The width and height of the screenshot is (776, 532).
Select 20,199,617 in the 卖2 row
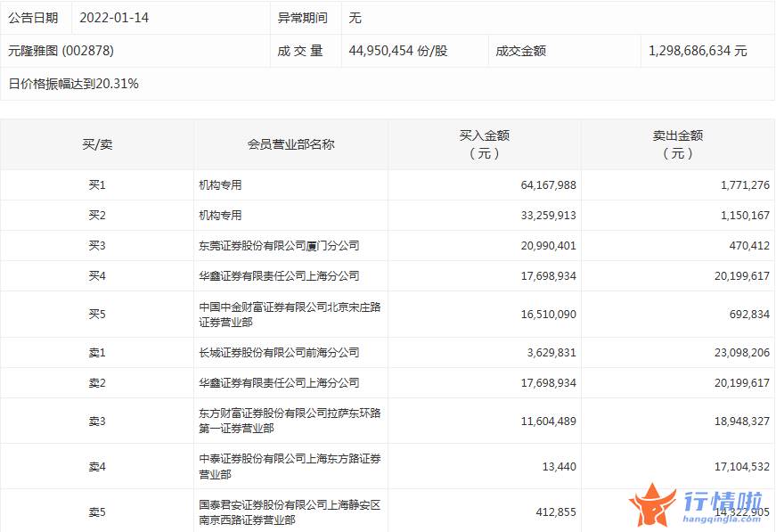[x=742, y=382]
